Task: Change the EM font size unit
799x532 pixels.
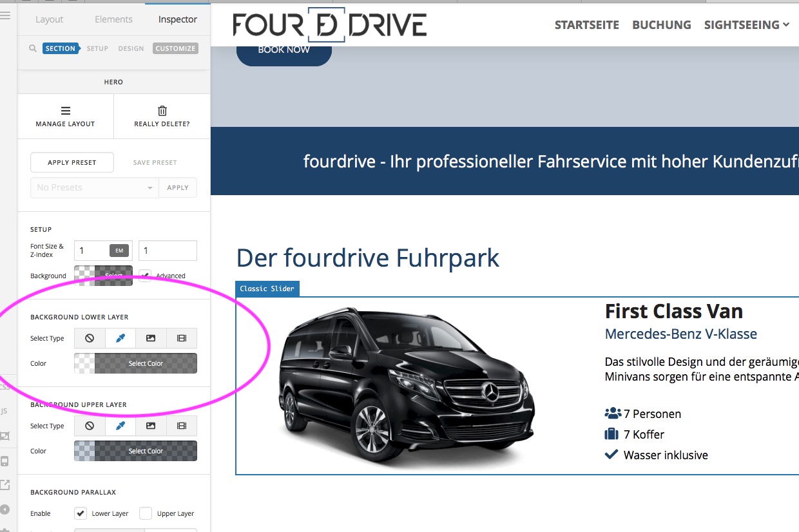Action: [x=119, y=251]
